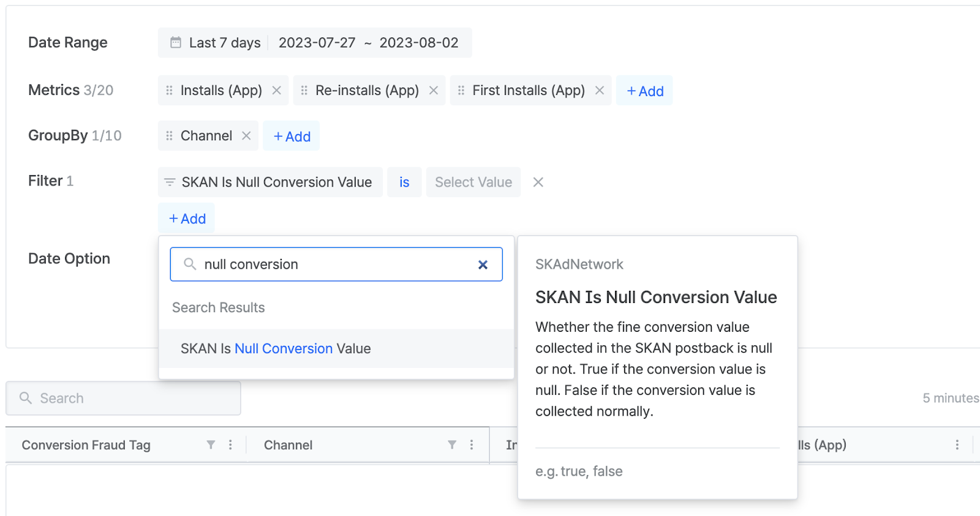Remove the Channel group-by chip

246,136
